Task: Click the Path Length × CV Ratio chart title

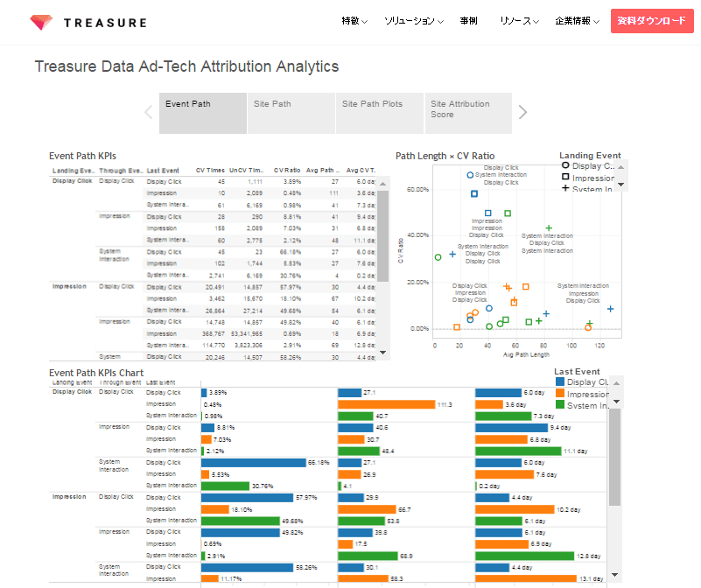Action: 445,156
